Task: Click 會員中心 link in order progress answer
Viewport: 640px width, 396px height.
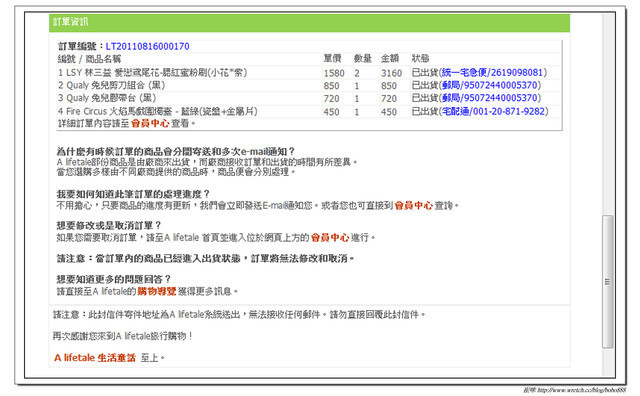Action: coord(413,206)
